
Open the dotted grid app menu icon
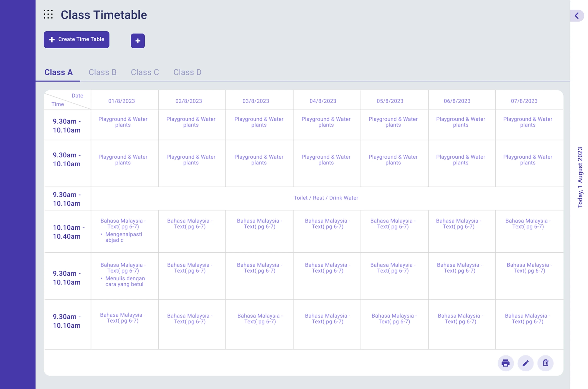48,14
